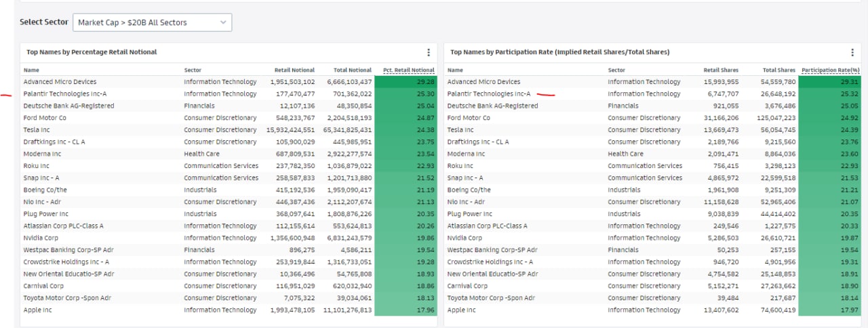868x328 pixels.
Task: Click Westpac retail shares value 50,253
Action: [728, 250]
